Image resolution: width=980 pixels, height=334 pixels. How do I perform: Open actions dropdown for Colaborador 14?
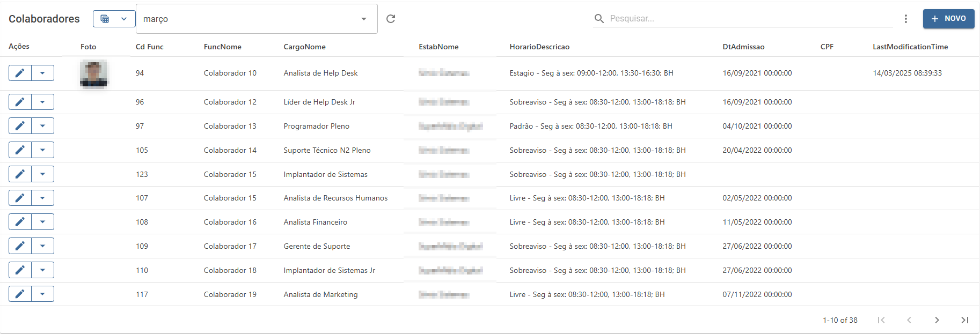pos(42,150)
